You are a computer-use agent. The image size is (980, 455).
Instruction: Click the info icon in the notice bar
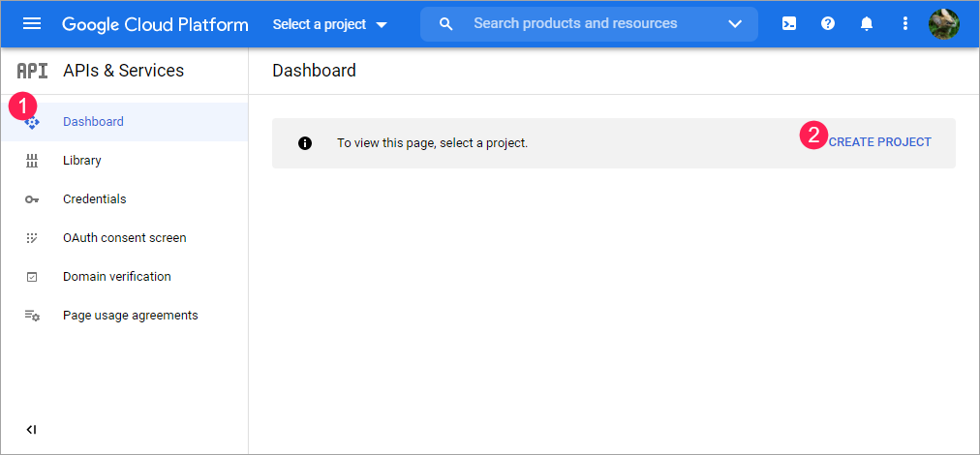(305, 143)
